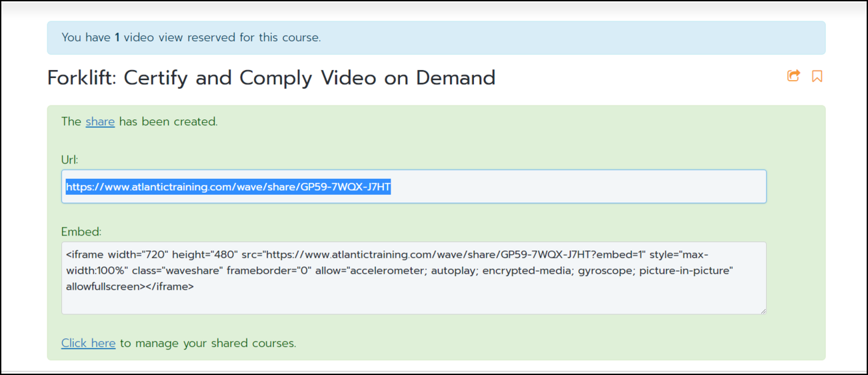Open the 'share' link in confirmation message
Viewport: 868px width, 375px height.
(x=100, y=121)
